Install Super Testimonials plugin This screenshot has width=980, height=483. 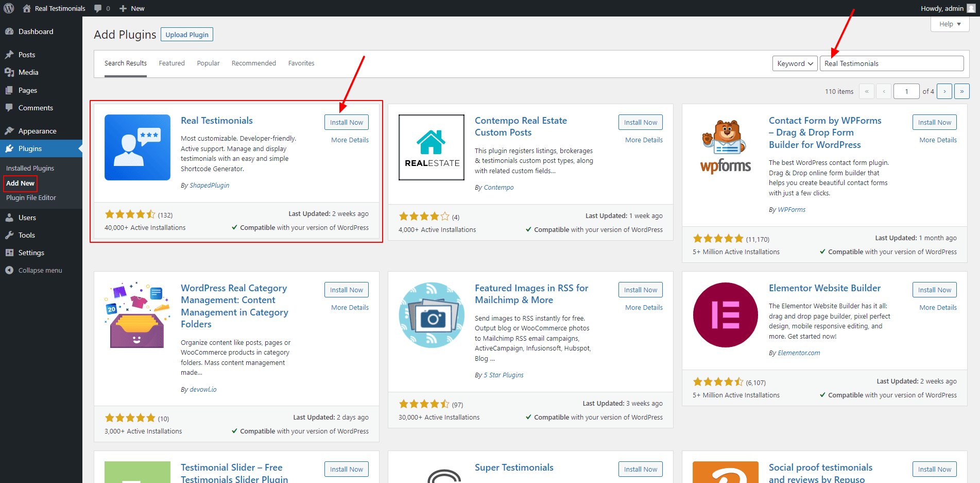pos(641,469)
